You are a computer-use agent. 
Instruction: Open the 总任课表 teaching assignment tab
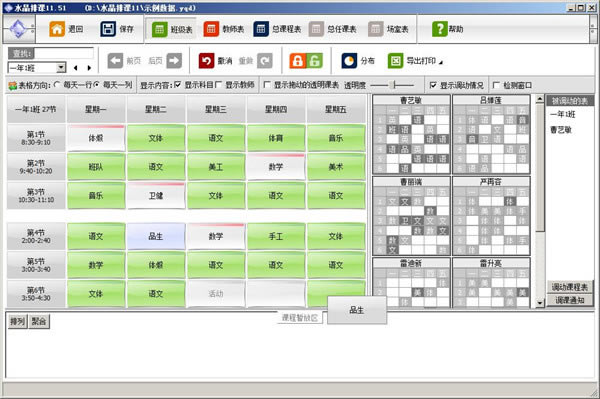pyautogui.click(x=333, y=29)
